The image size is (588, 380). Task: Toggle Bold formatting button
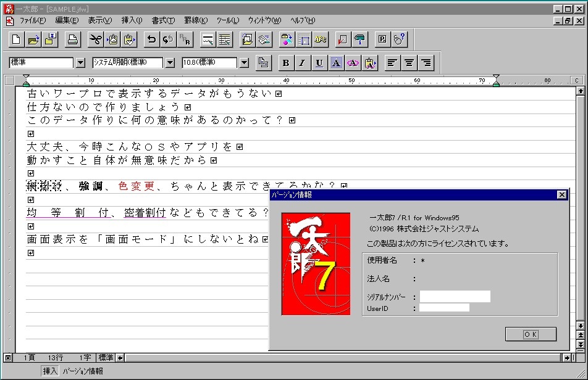[x=285, y=63]
